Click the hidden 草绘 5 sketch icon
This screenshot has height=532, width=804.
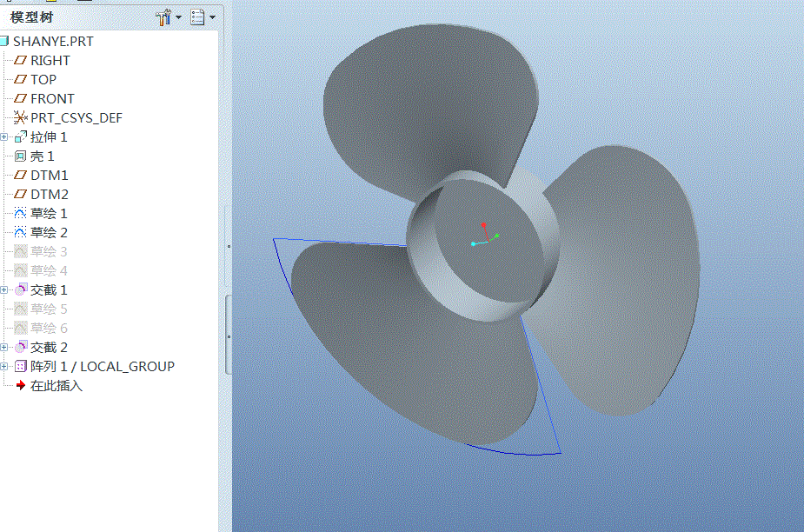(x=21, y=309)
